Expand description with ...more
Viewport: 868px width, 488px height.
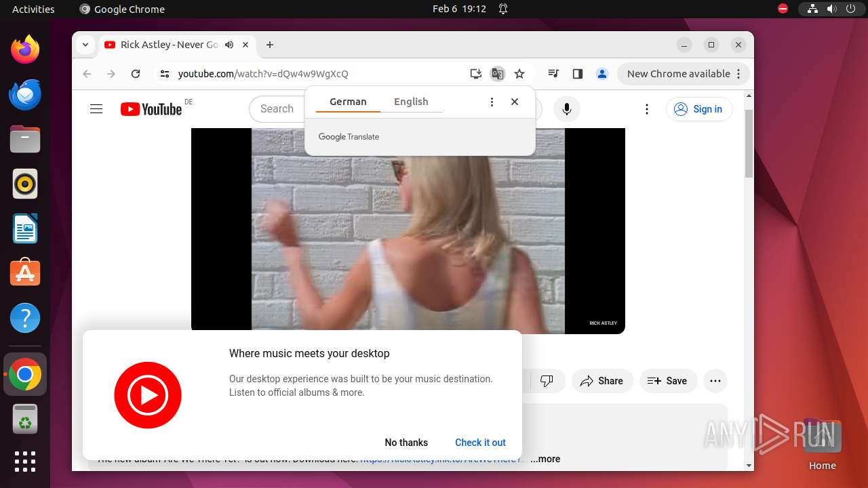(x=545, y=459)
